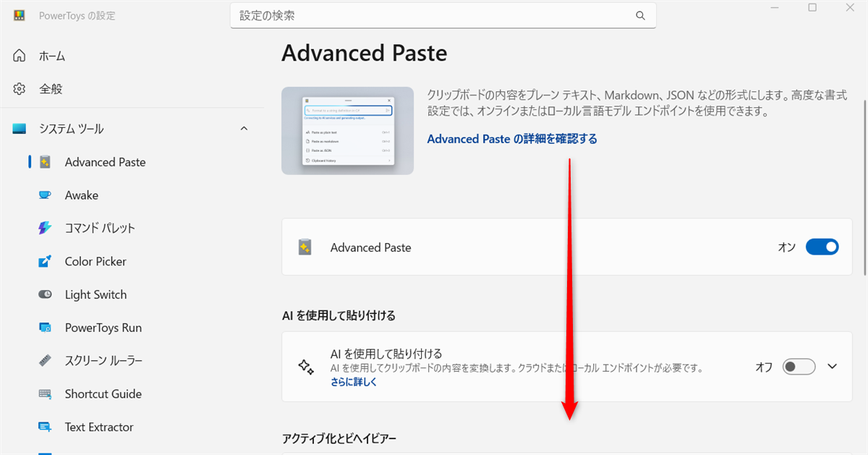Enable the AI を使用して貼り付ける toggle

point(799,367)
